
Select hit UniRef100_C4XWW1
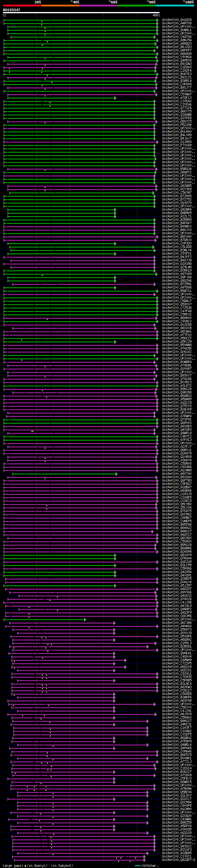coord(177,819)
